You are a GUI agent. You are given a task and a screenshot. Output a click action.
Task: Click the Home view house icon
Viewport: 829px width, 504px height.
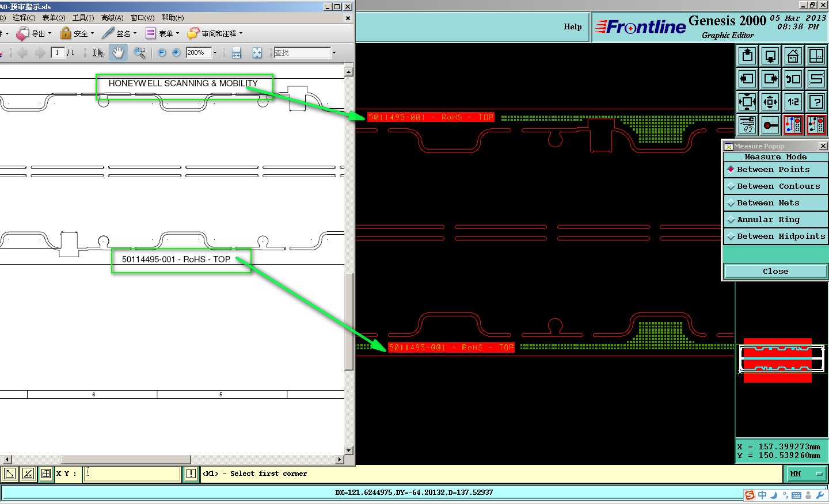[793, 56]
